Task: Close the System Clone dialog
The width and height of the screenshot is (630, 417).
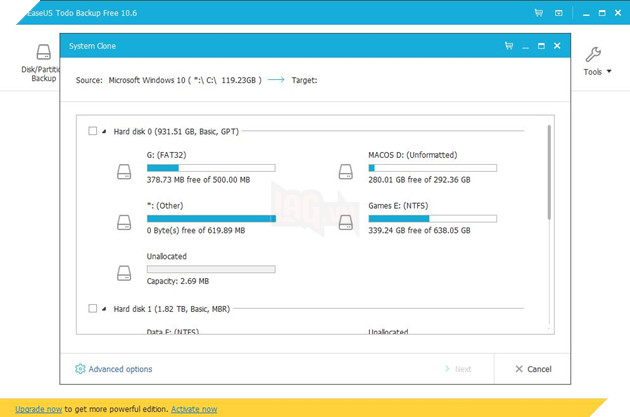Action: 557,46
